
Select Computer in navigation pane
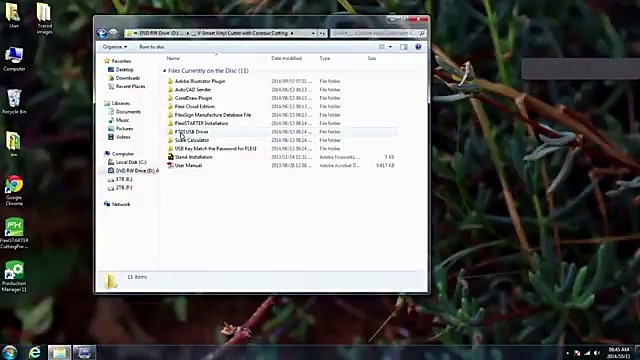(119, 154)
